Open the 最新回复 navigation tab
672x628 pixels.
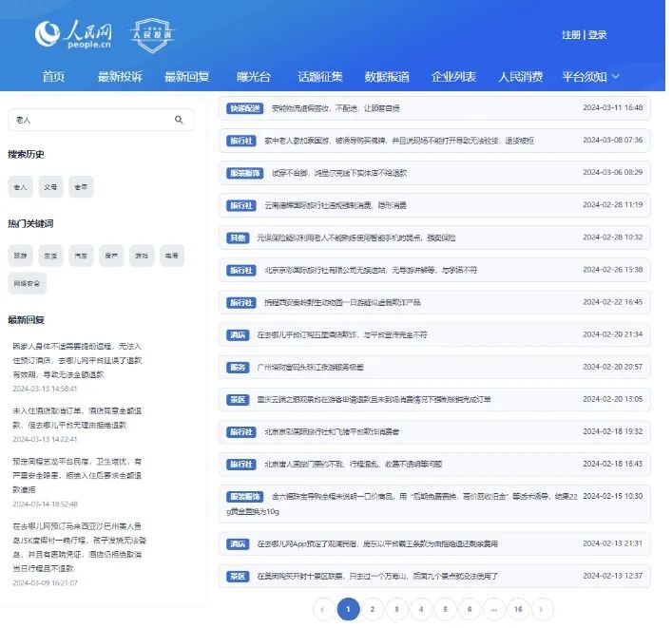click(x=187, y=77)
